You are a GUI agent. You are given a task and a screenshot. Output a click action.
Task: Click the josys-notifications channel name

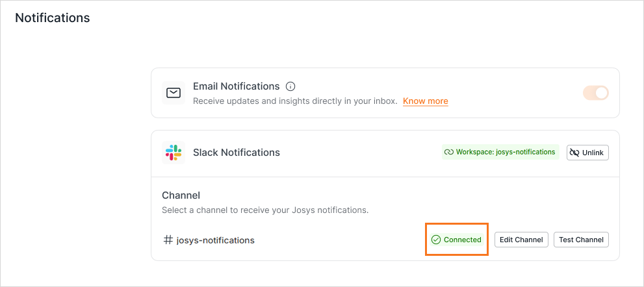tap(216, 240)
